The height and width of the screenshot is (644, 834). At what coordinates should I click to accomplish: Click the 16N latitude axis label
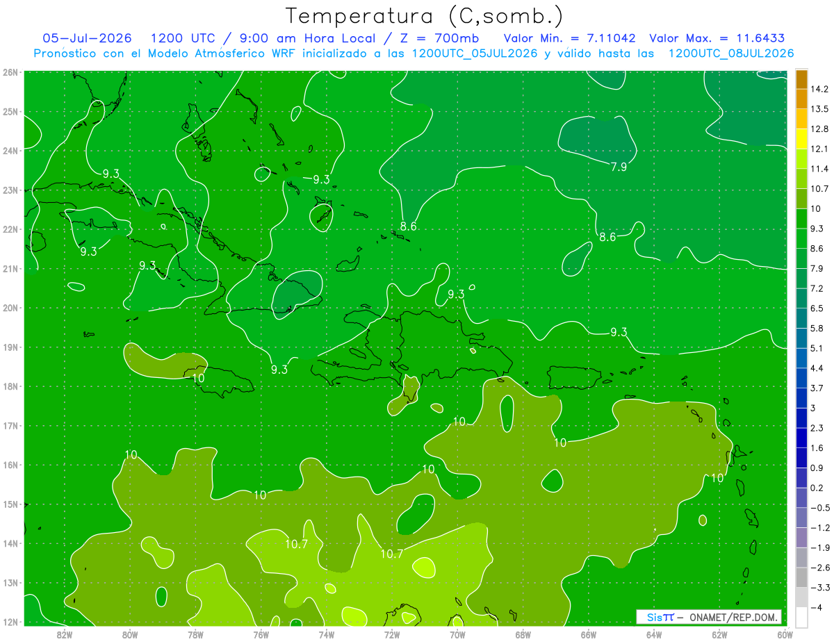click(x=10, y=465)
